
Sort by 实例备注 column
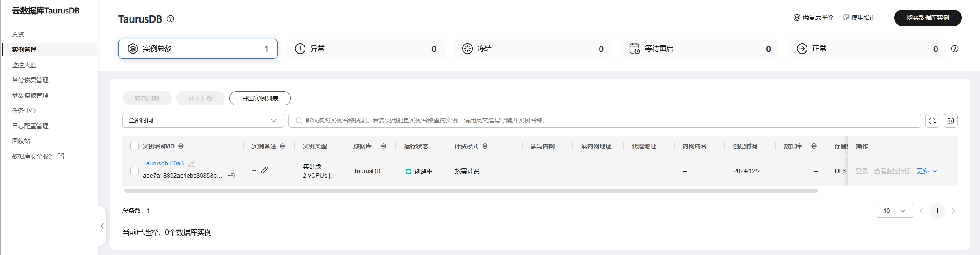click(x=283, y=146)
